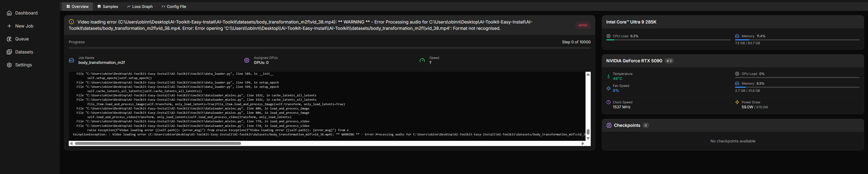Click the "self.setup_epoch()" log line

tap(119, 78)
